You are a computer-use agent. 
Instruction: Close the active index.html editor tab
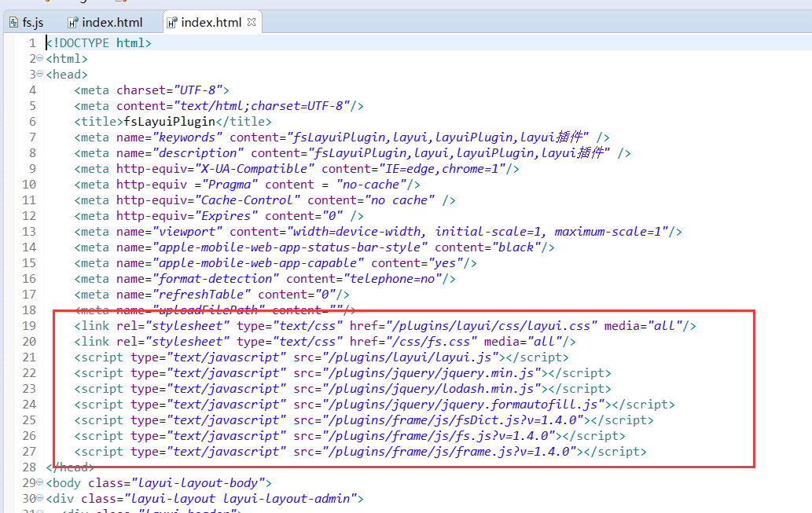(252, 22)
